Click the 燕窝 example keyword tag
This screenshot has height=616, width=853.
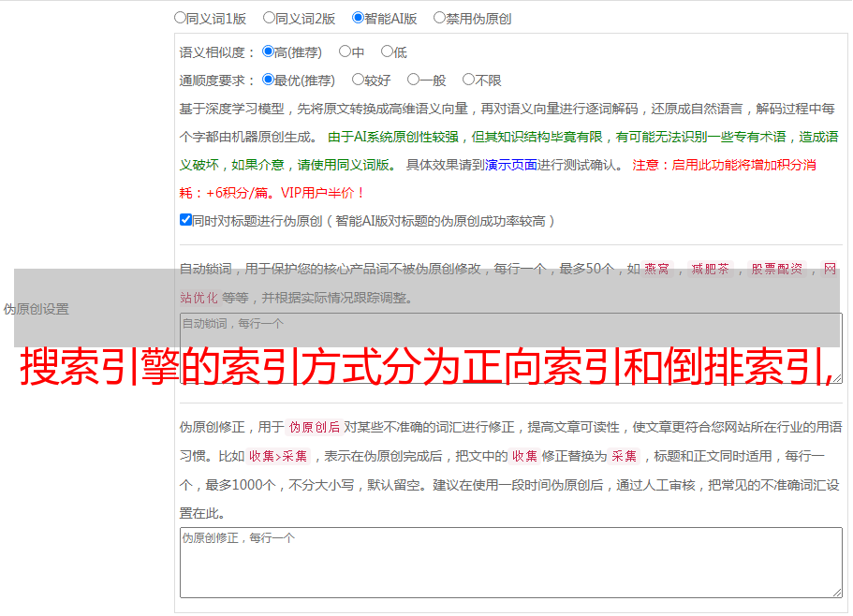[x=656, y=269]
